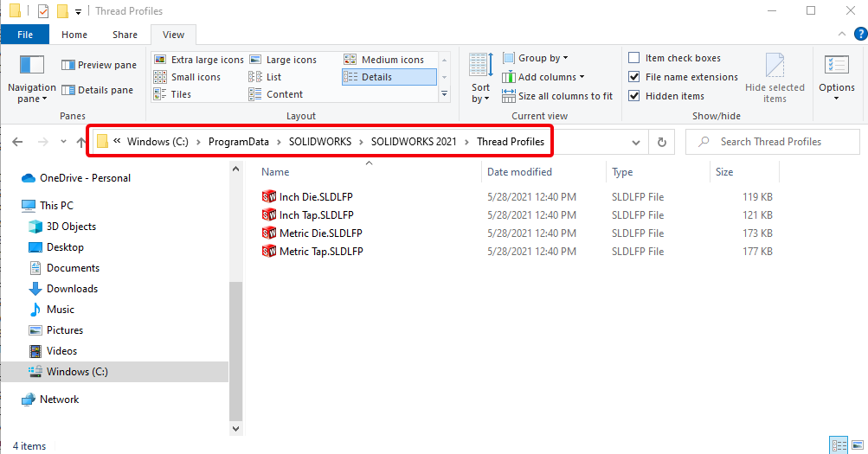Select Windows (C:) drive in sidebar
Screen dimensions: 868x454
click(x=114, y=372)
